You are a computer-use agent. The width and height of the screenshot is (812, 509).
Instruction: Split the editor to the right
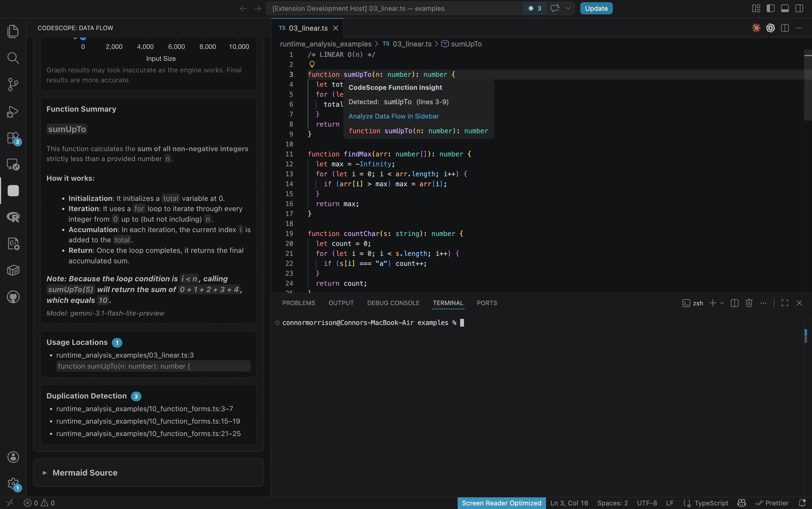785,28
